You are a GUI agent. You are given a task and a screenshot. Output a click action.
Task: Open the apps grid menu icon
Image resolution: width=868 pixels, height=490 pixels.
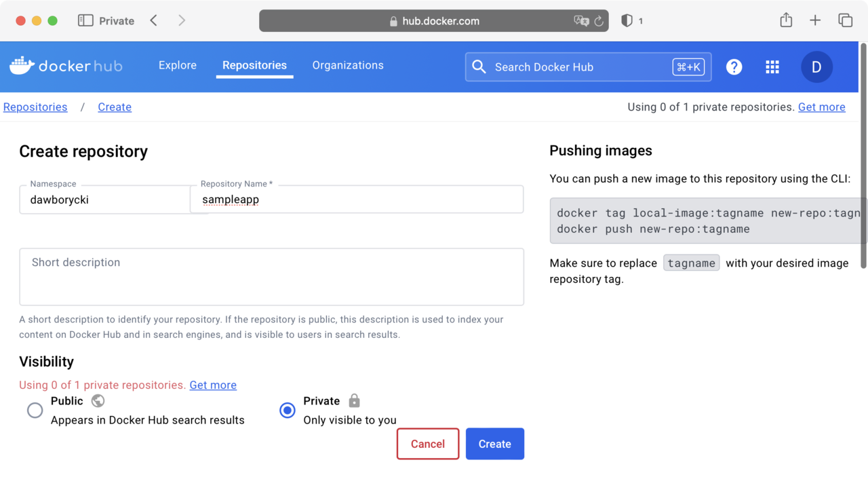pyautogui.click(x=772, y=67)
